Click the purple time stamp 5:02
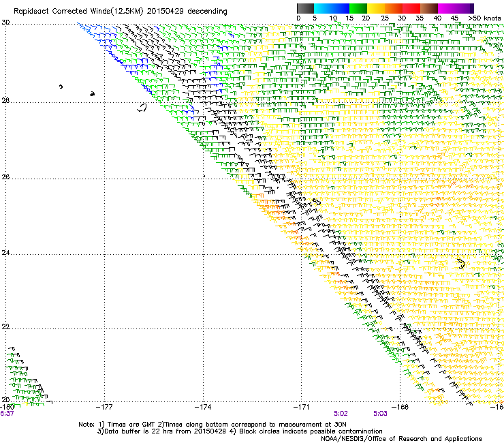This screenshot has height=443, width=504. [x=341, y=414]
